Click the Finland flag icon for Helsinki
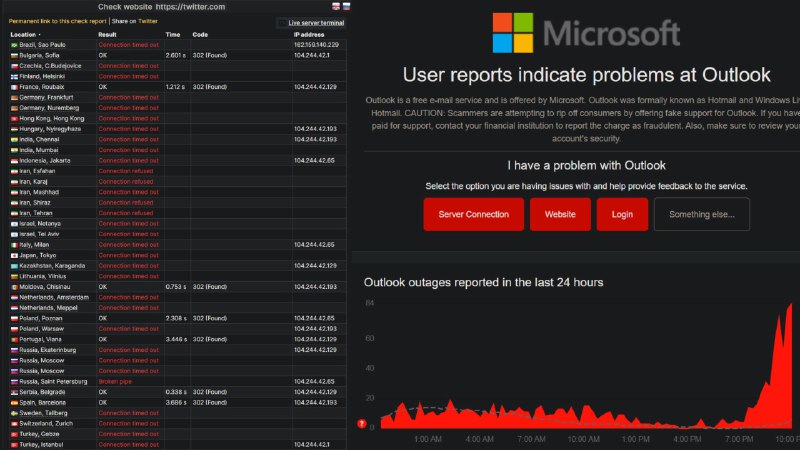 click(x=14, y=77)
